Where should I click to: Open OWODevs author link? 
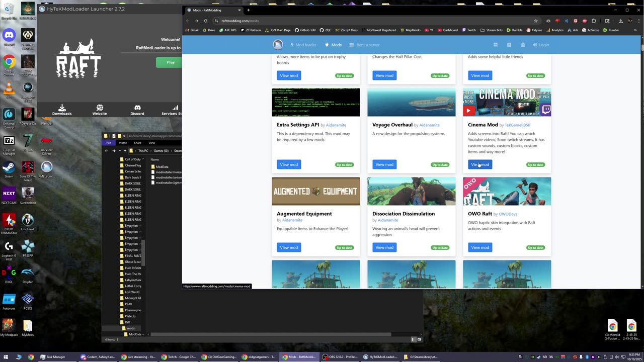[508, 214]
